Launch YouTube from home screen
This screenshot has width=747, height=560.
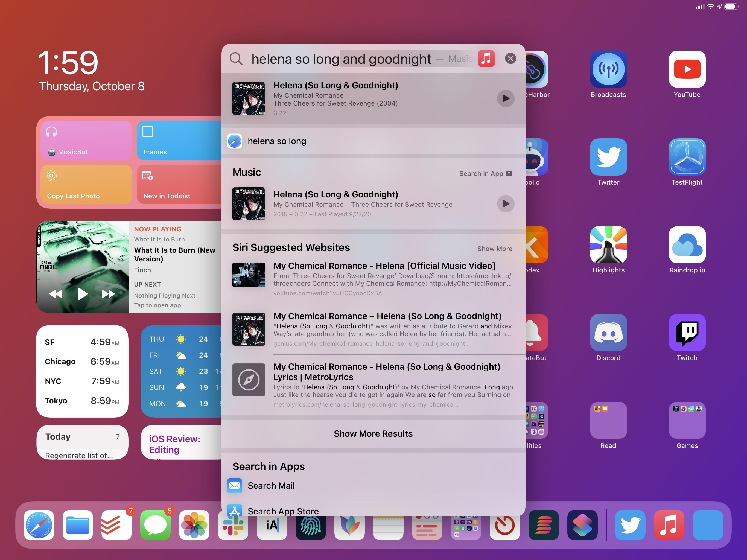[687, 69]
